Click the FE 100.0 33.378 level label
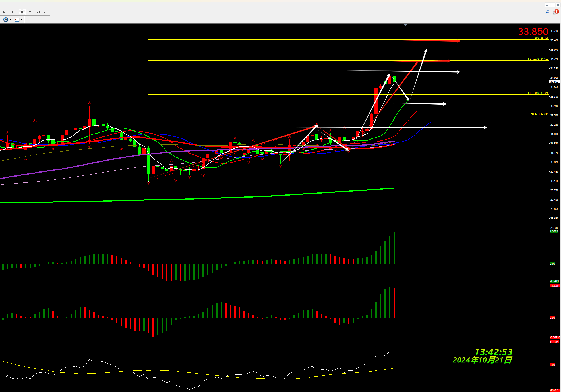The image size is (561, 392). point(538,93)
